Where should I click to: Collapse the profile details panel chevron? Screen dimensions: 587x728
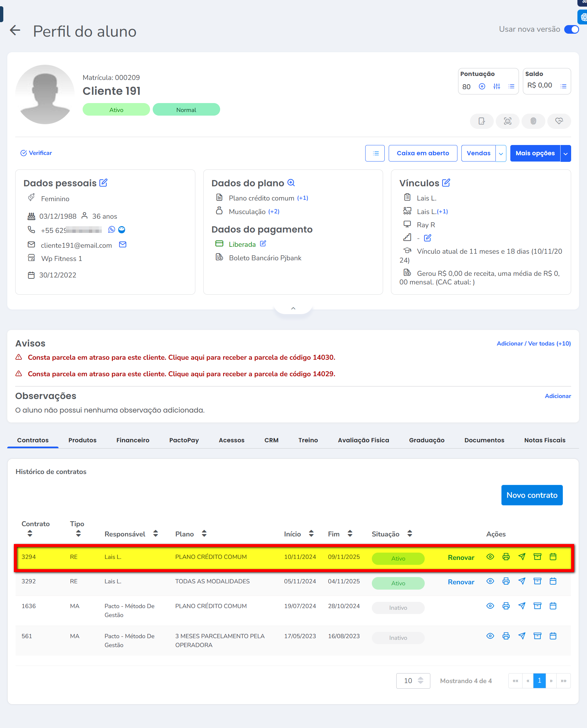[293, 308]
